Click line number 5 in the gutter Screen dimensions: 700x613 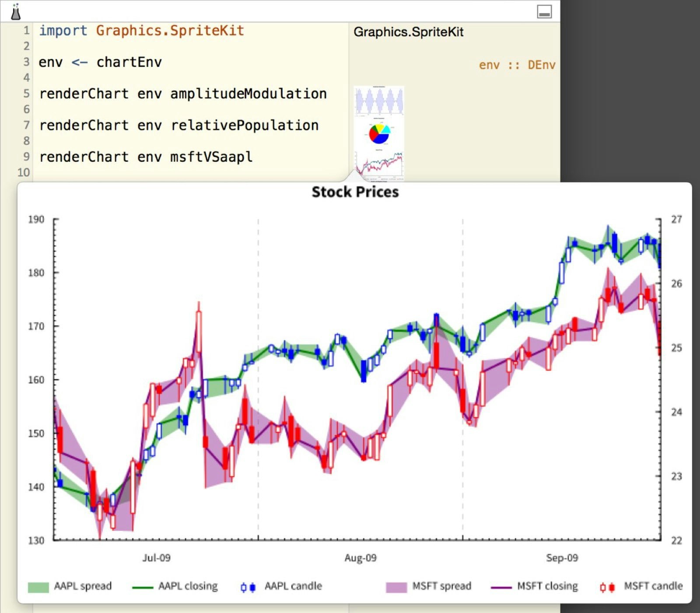coord(26,94)
